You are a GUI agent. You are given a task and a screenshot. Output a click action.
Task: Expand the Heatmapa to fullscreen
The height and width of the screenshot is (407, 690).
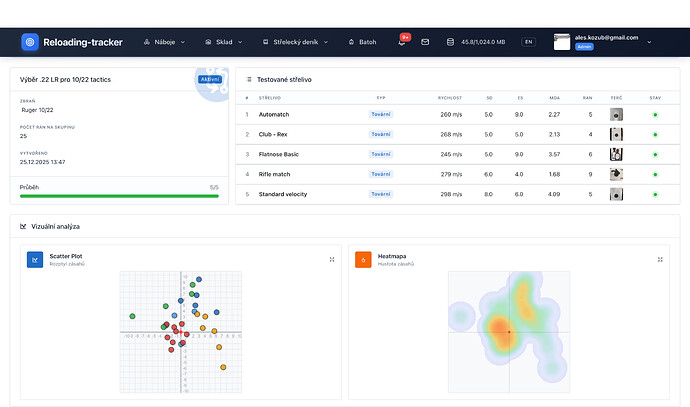coord(660,259)
